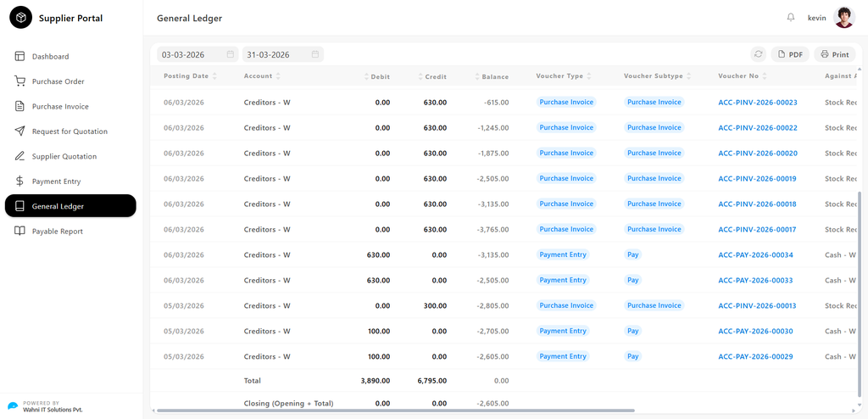Open voucher ACC-PINV-2026-00018
Image resolution: width=868 pixels, height=419 pixels.
757,204
